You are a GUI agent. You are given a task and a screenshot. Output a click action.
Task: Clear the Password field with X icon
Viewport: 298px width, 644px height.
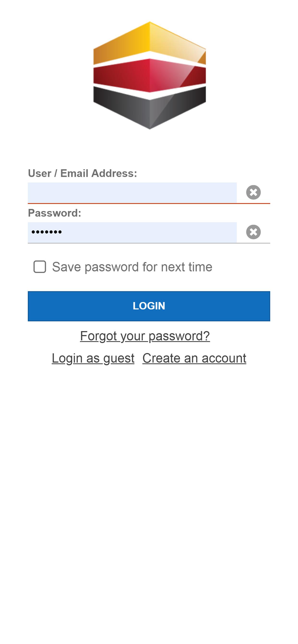(253, 232)
